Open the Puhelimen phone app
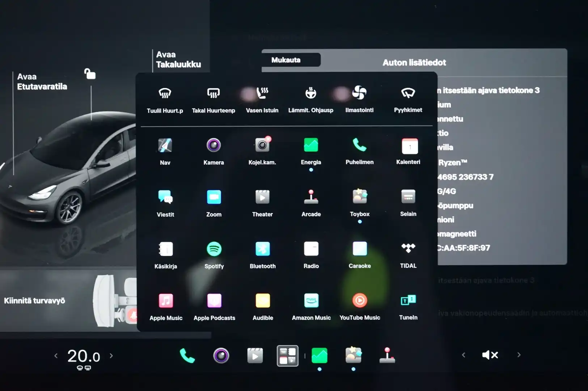 pos(359,151)
